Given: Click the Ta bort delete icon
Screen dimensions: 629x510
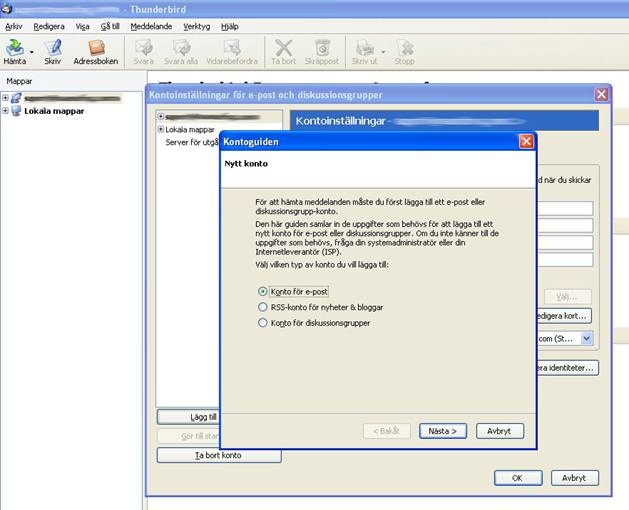Looking at the screenshot, I should [283, 48].
